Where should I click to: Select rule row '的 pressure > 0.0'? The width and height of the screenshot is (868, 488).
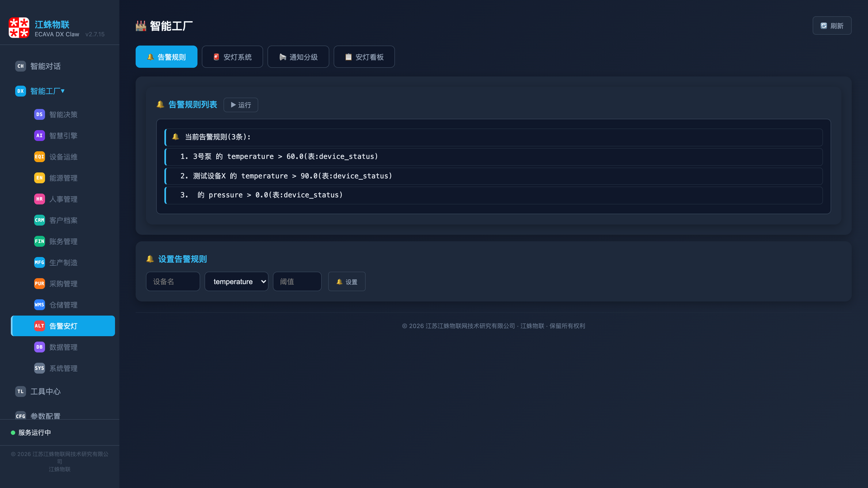pos(494,195)
